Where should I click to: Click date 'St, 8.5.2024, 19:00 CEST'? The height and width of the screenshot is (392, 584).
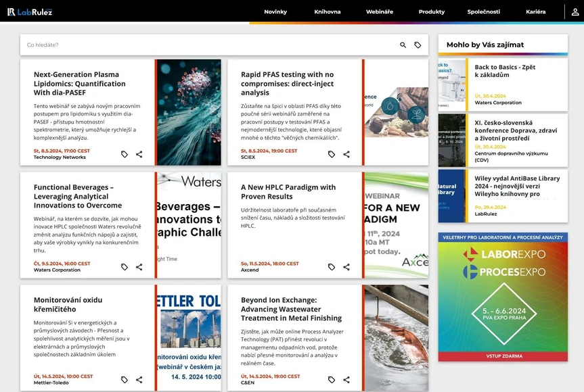(269, 151)
